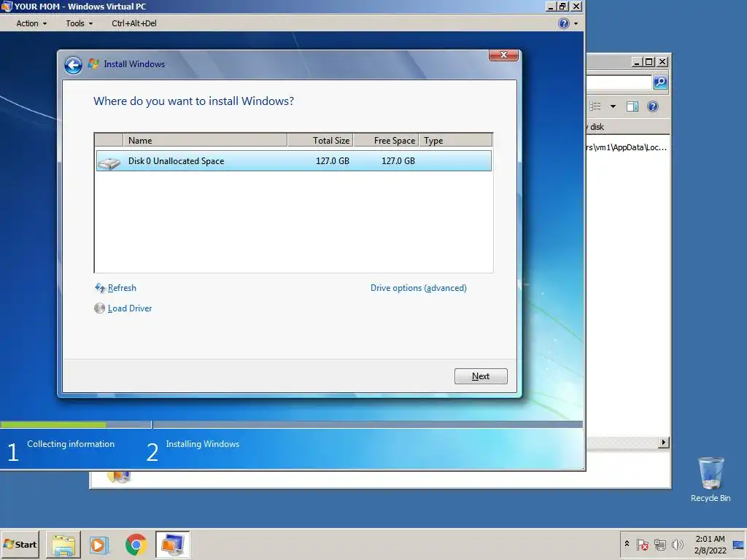
Task: Restore the Windows Virtual PC window
Action: (563, 6)
